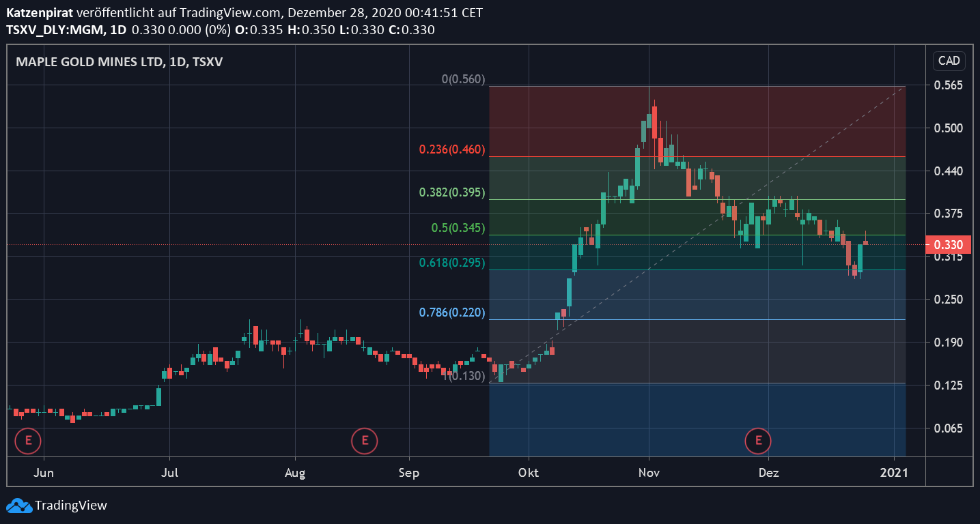Image resolution: width=980 pixels, height=524 pixels.
Task: Click the TradingView wordmark at the bottom
Action: point(71,506)
